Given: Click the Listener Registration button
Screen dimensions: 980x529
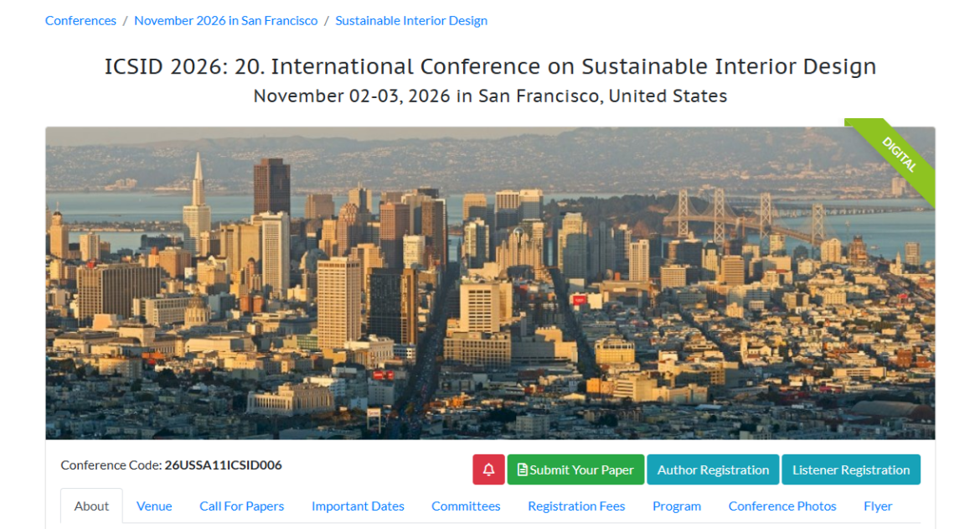Looking at the screenshot, I should point(851,469).
